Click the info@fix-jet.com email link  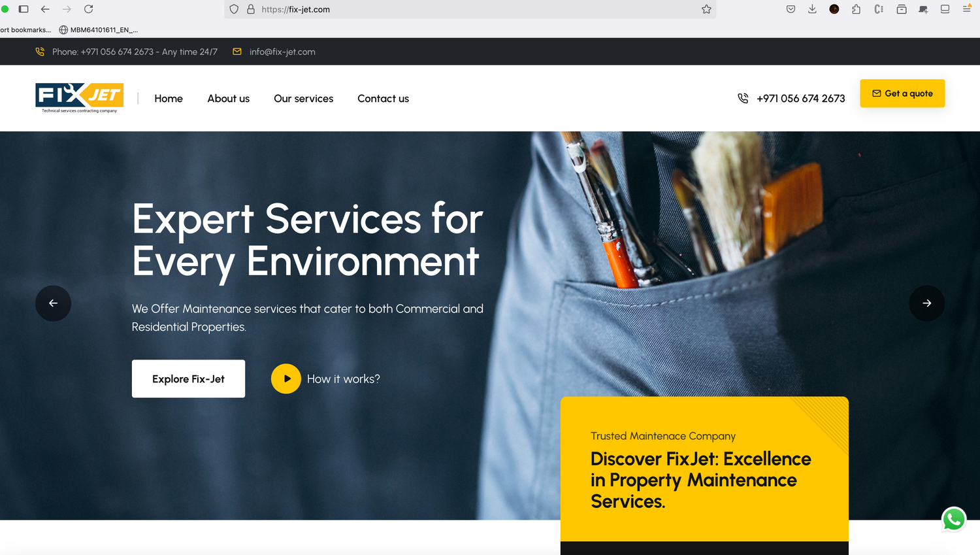click(x=282, y=52)
